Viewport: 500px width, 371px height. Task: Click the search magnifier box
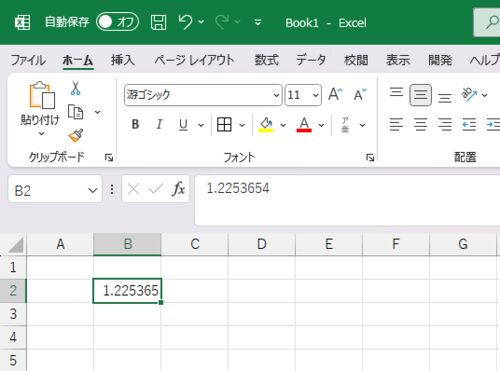(487, 22)
